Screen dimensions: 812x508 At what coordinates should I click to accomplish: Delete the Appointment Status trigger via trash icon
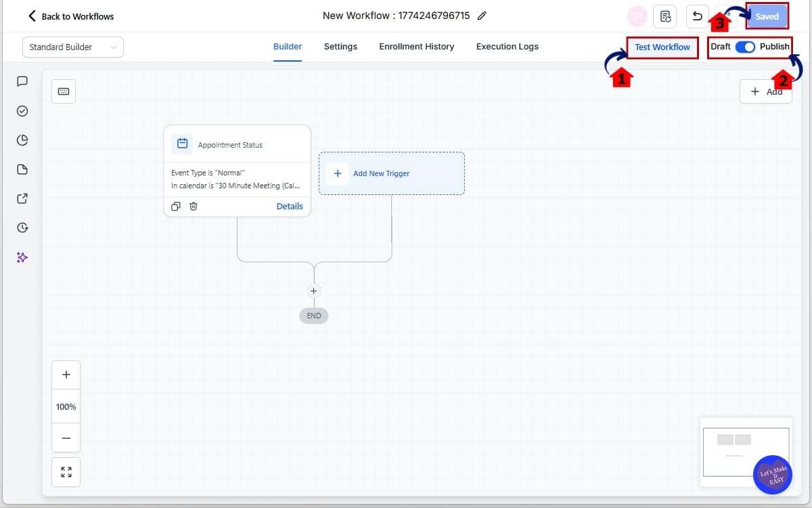(194, 206)
